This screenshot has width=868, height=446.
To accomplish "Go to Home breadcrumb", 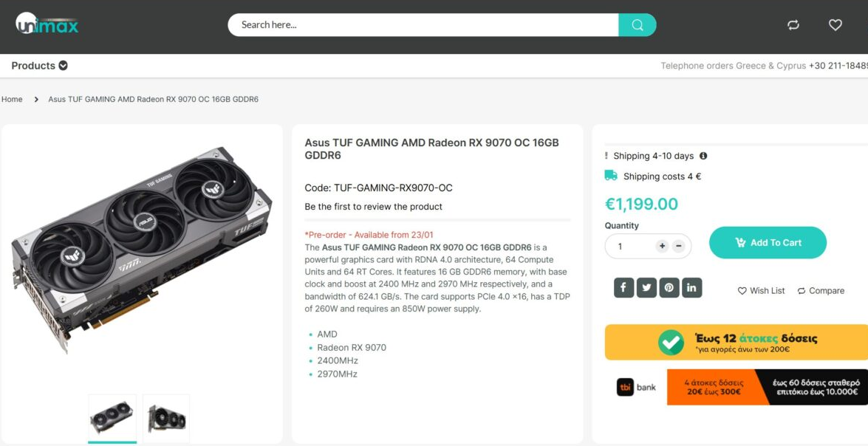I will (x=12, y=99).
